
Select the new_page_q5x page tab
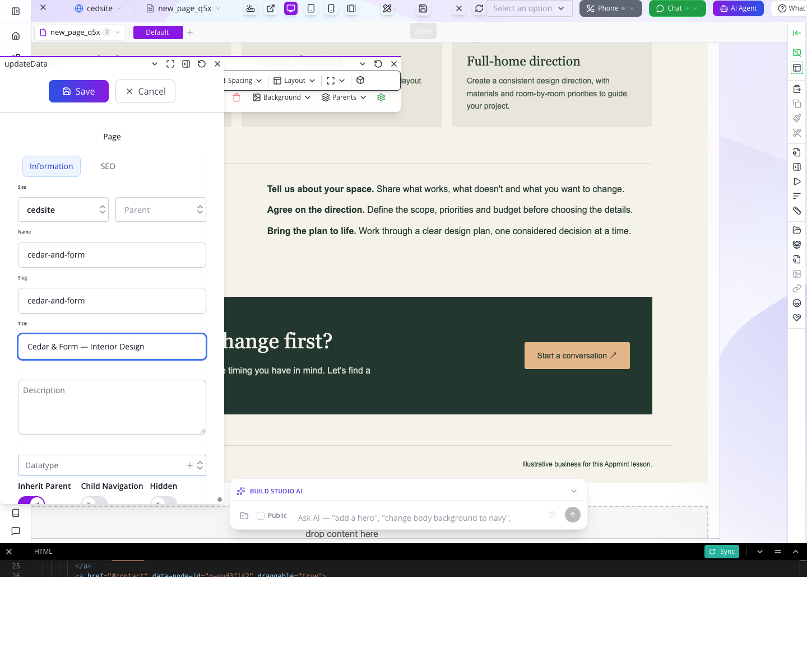point(80,32)
